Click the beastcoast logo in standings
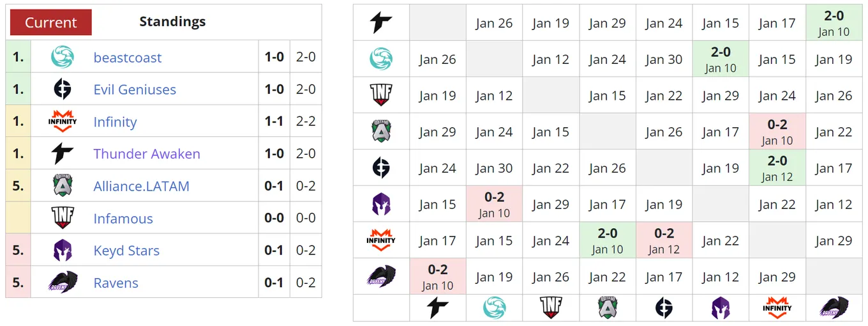This screenshot has height=326, width=868. pyautogui.click(x=63, y=57)
